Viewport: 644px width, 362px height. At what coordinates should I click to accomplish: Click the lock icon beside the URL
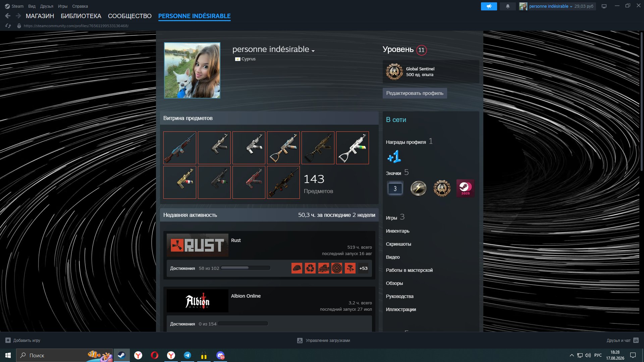tap(19, 26)
